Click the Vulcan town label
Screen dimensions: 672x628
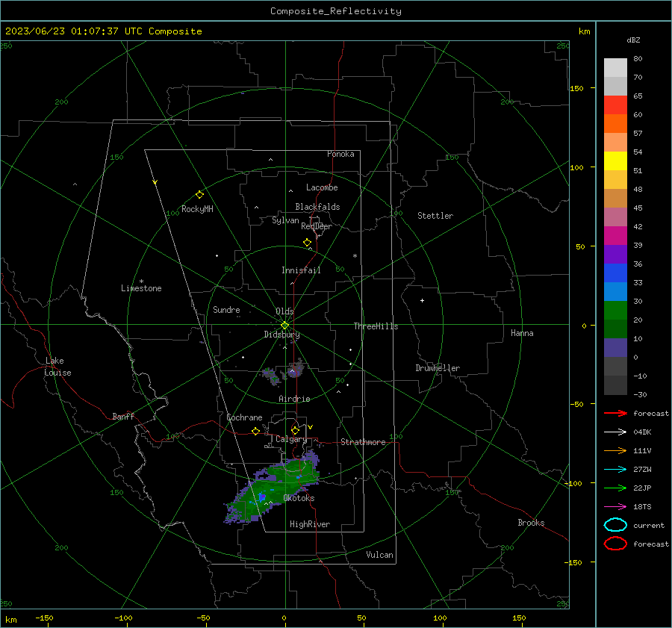(x=380, y=555)
